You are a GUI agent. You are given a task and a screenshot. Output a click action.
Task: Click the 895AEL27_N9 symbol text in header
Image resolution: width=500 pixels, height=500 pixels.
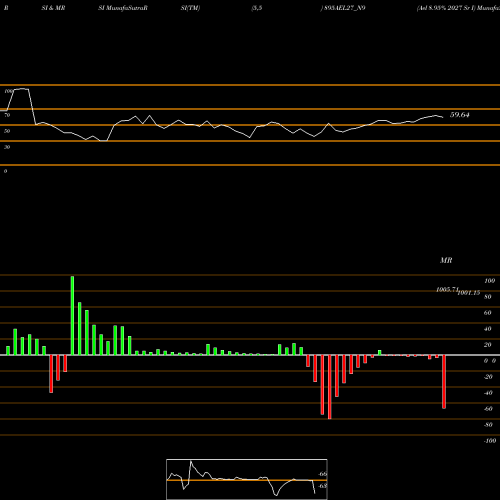pos(345,8)
